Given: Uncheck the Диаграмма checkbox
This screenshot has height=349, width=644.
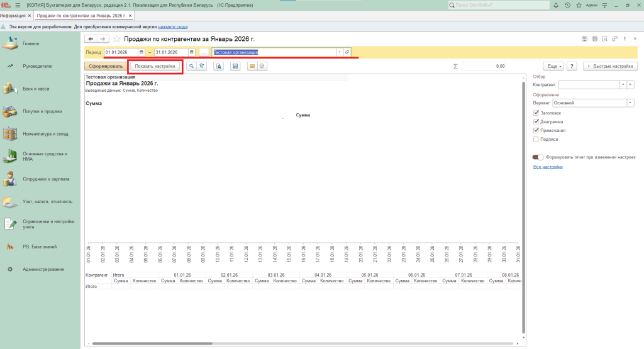Looking at the screenshot, I should [x=536, y=121].
